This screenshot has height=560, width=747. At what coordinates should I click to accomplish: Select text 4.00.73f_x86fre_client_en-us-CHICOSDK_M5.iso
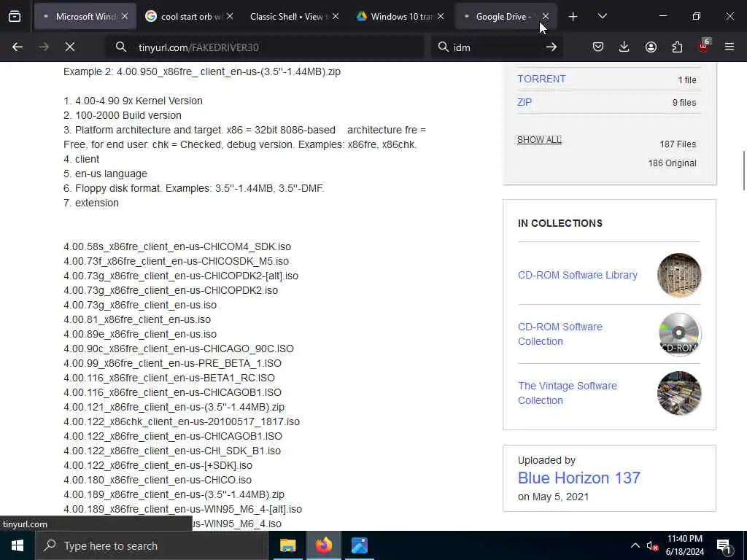[177, 262]
